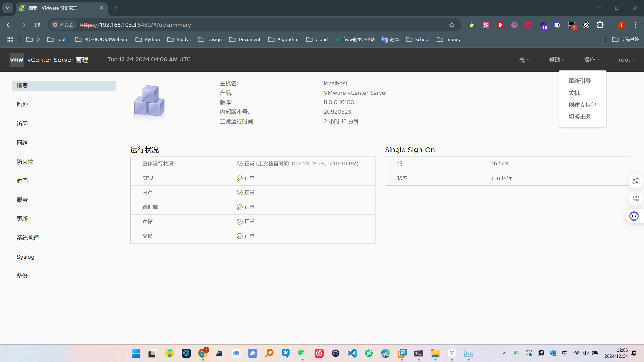Image resolution: width=644 pixels, height=362 pixels.
Task: Open the 翻译 translate bookmark
Action: pos(390,39)
